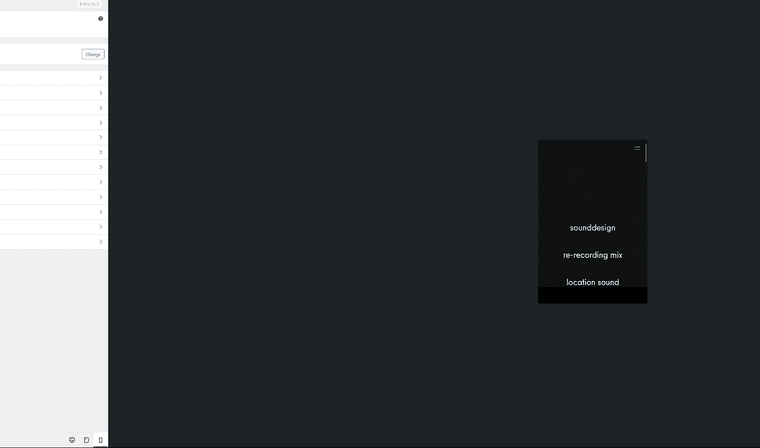Open the hamburger menu in site preview
The image size is (760, 448).
637,148
